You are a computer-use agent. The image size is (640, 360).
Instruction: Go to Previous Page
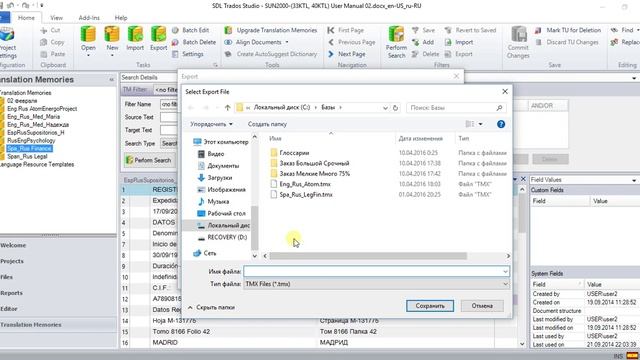351,42
